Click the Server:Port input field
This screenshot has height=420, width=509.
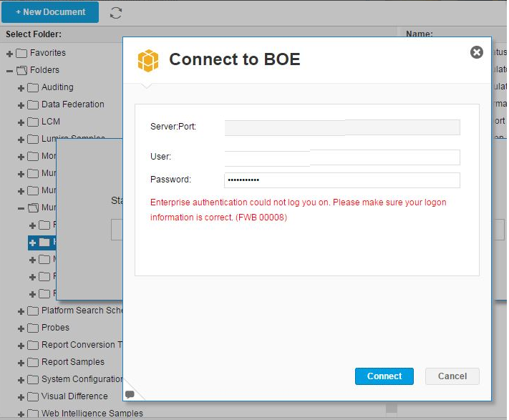[x=342, y=127]
